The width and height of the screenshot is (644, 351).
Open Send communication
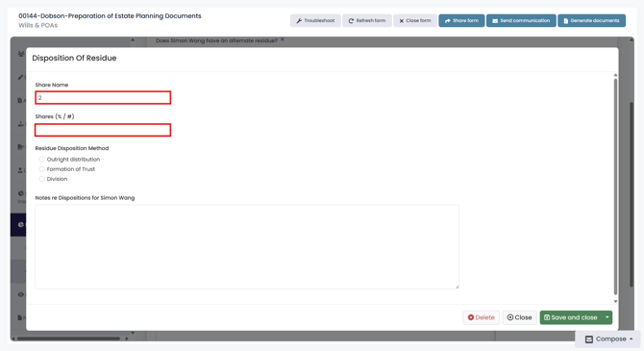click(521, 20)
